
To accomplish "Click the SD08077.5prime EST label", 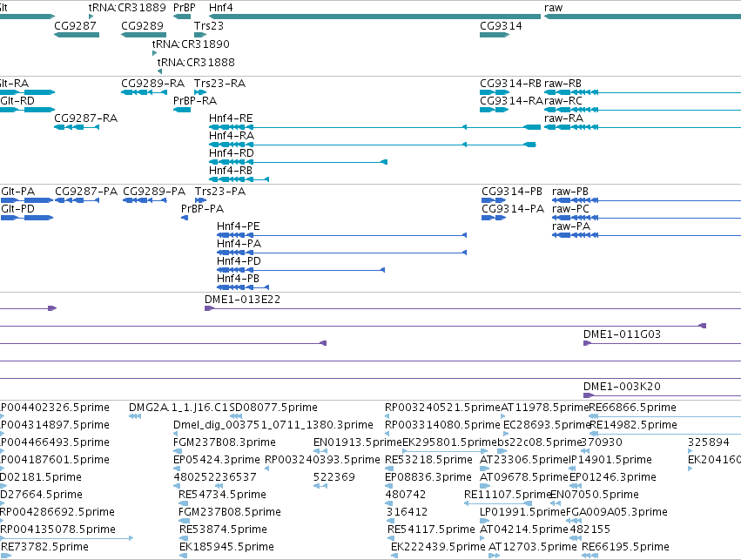I will (x=273, y=408).
